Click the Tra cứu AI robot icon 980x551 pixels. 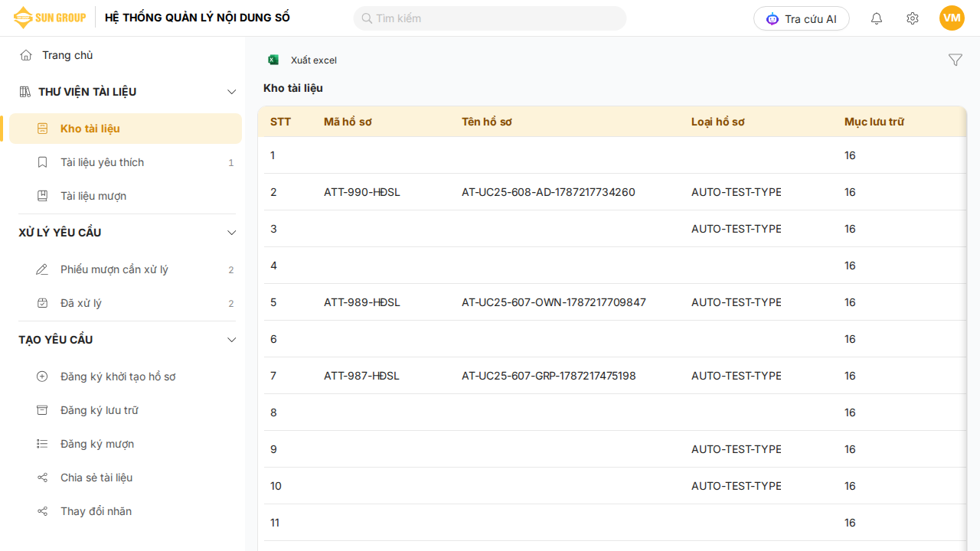click(x=773, y=19)
